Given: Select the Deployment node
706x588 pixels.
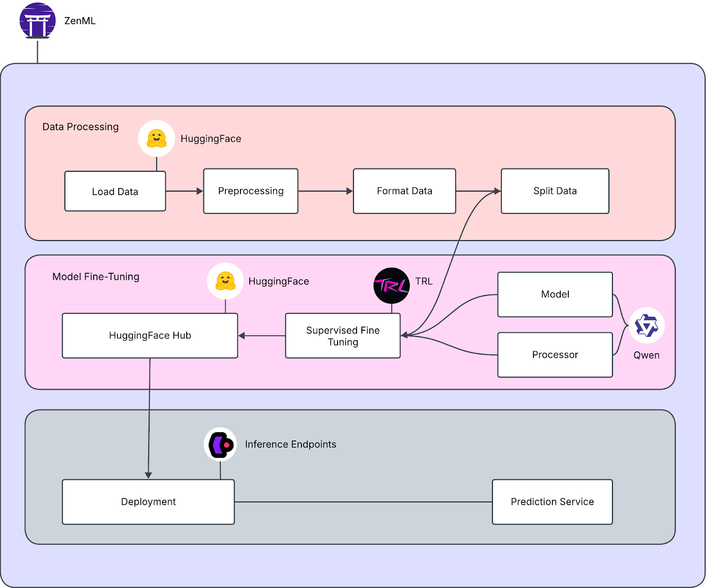Looking at the screenshot, I should click(148, 502).
